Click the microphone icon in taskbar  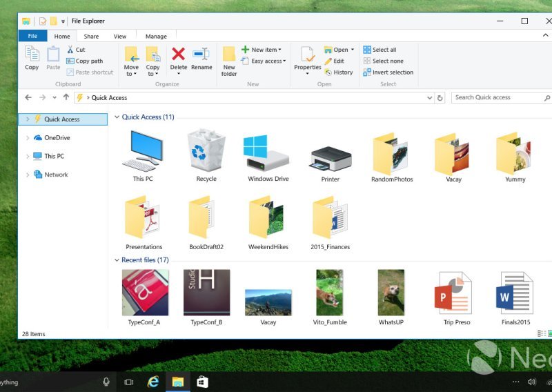coord(106,382)
